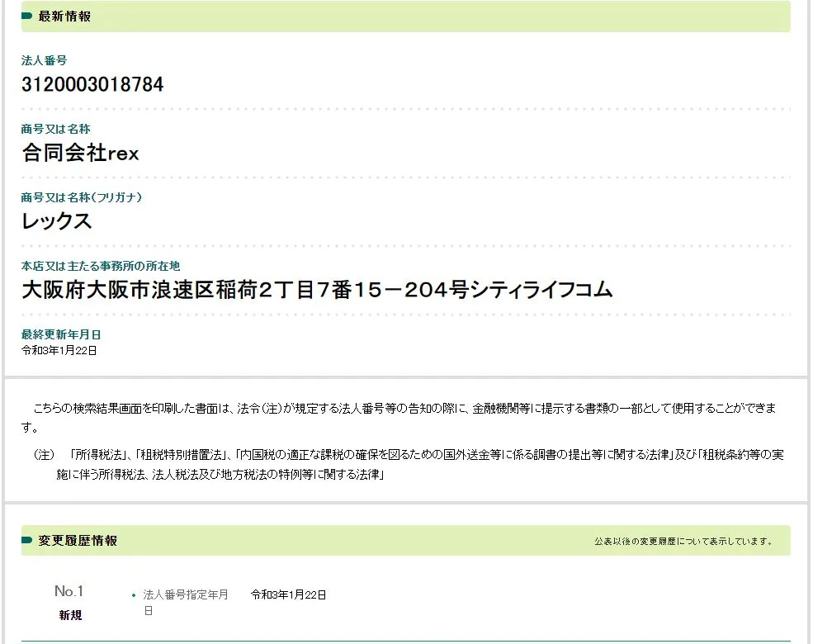Click the 最終更新年月日 label
This screenshot has width=813, height=644.
(61, 334)
